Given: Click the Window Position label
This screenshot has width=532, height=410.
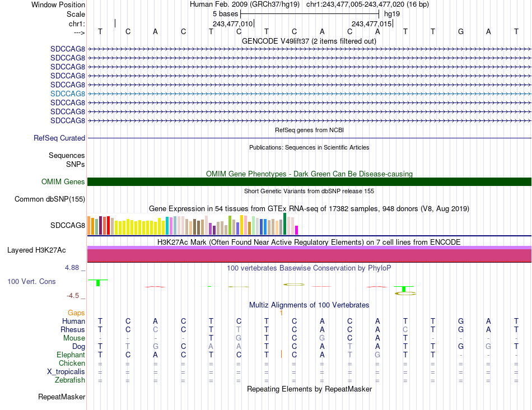Looking at the screenshot, I should pyautogui.click(x=58, y=4).
